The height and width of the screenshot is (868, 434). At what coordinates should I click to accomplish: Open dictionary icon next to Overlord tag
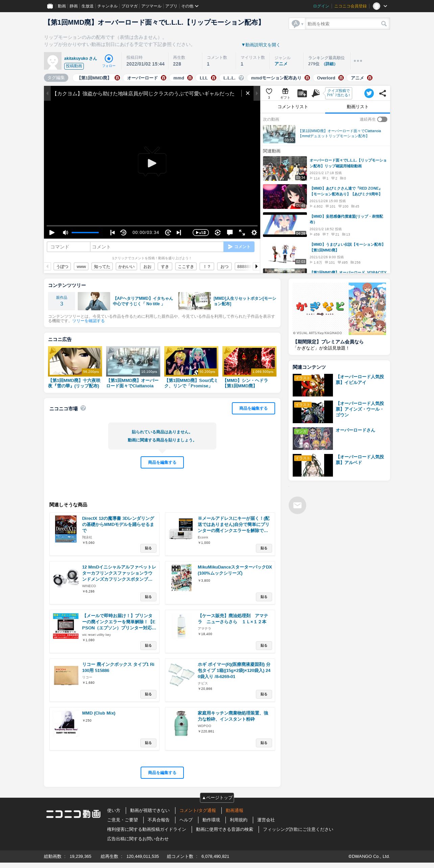[x=341, y=78]
